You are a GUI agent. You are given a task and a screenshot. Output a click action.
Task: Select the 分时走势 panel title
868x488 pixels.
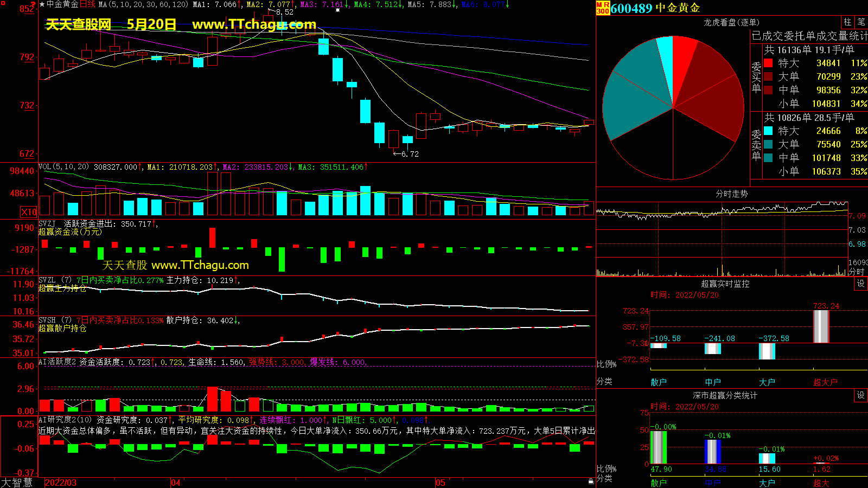click(731, 194)
